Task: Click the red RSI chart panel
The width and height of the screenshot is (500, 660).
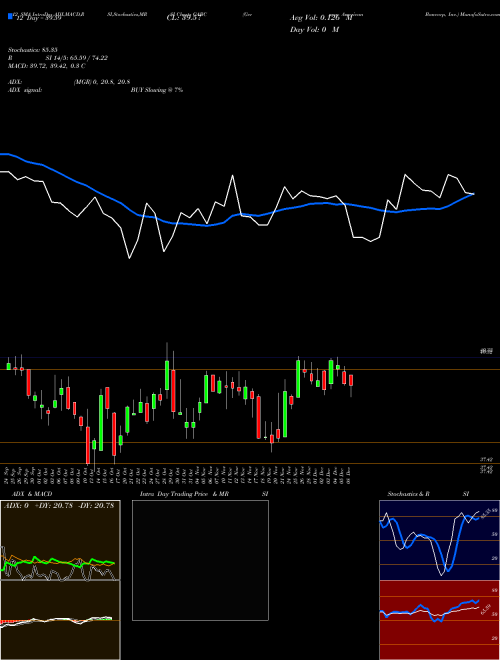Action: (439, 620)
